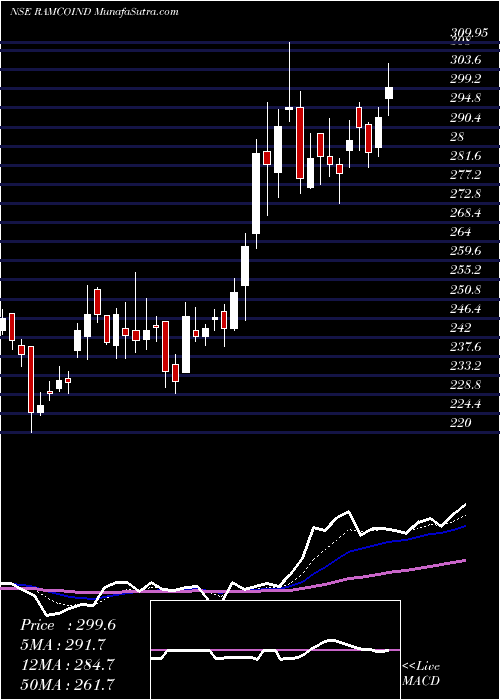Click the 220 price axis label
This screenshot has height=700, width=500.
pyautogui.click(x=461, y=423)
